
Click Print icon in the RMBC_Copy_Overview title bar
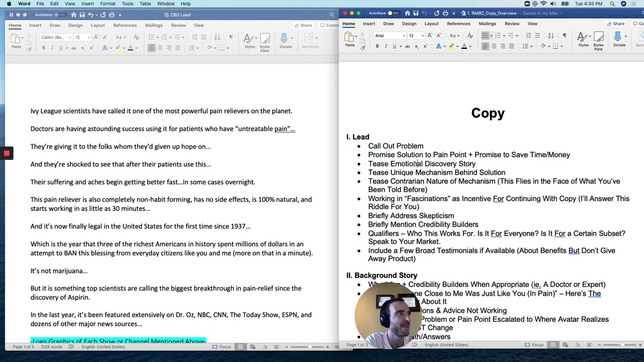(445, 13)
